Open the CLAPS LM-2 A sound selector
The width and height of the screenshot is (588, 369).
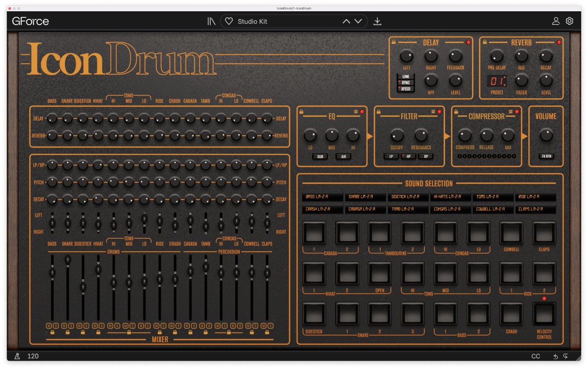click(x=536, y=209)
